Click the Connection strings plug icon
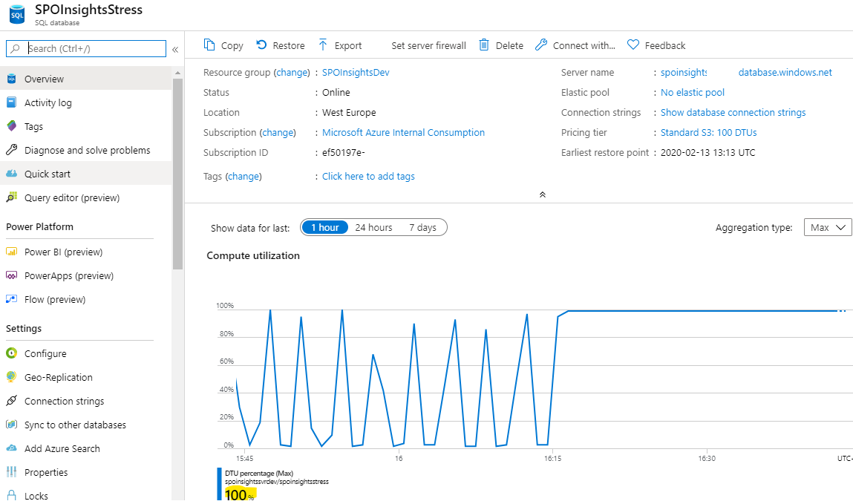Image resolution: width=853 pixels, height=504 pixels. pyautogui.click(x=11, y=401)
